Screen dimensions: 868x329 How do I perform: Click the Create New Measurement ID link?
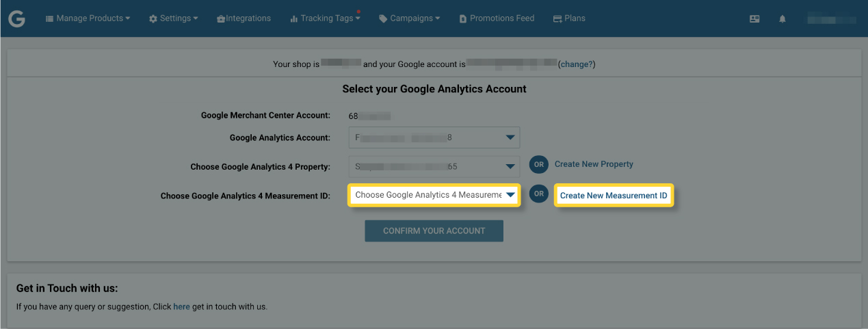(614, 196)
